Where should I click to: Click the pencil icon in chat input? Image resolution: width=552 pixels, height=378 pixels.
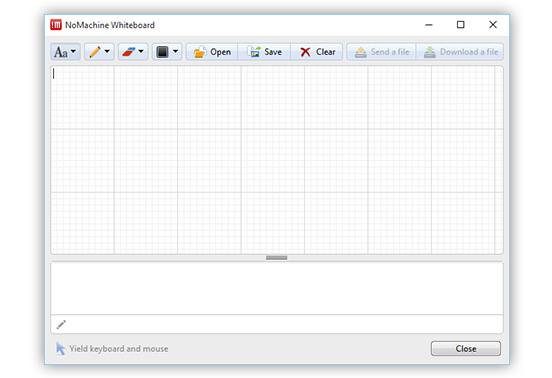point(61,325)
